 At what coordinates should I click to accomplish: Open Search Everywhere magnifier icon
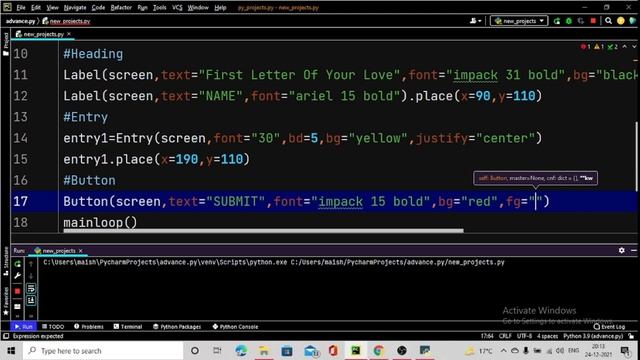(609, 21)
